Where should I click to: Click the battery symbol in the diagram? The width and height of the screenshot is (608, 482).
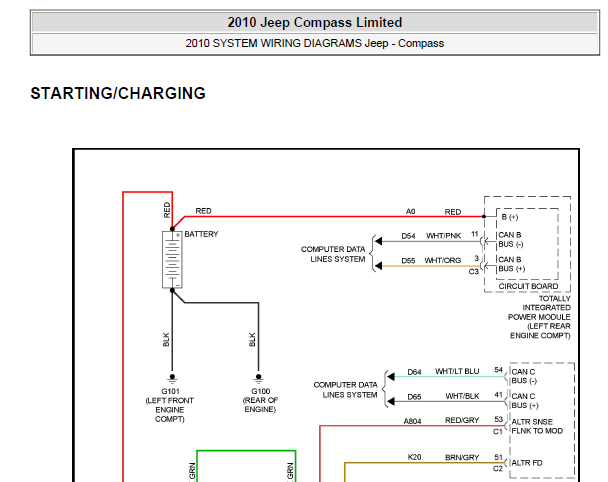click(x=172, y=259)
